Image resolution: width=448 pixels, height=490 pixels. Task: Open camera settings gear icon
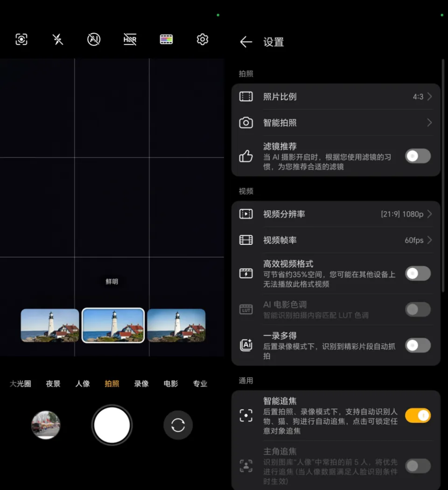[202, 39]
